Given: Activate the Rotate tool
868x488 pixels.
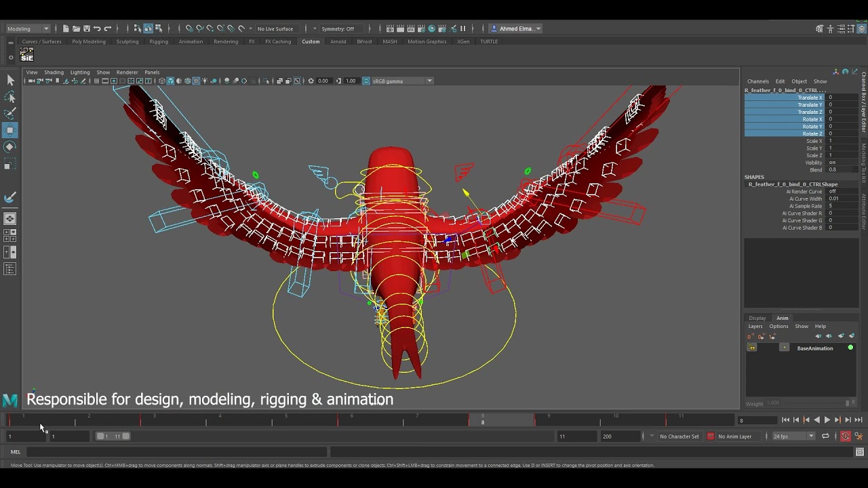Looking at the screenshot, I should tap(10, 146).
